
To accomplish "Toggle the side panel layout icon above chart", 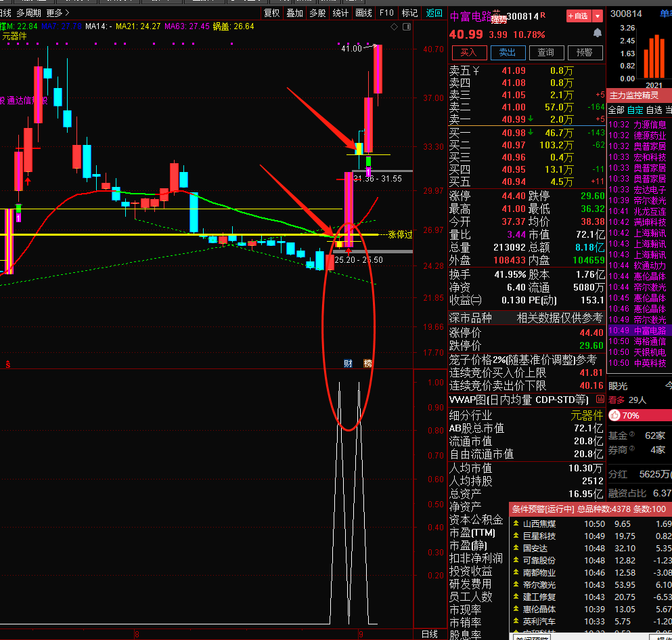I will 407,27.
